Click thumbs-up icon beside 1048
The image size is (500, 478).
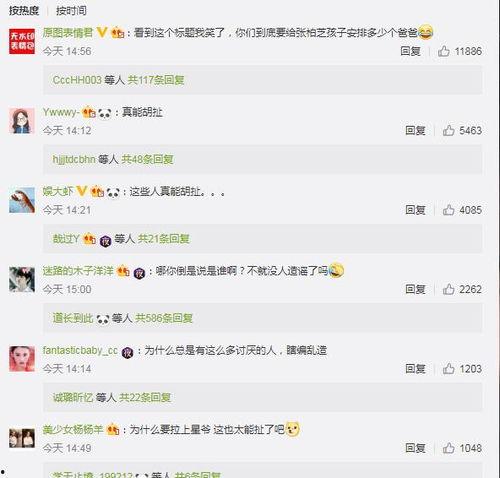(449, 448)
